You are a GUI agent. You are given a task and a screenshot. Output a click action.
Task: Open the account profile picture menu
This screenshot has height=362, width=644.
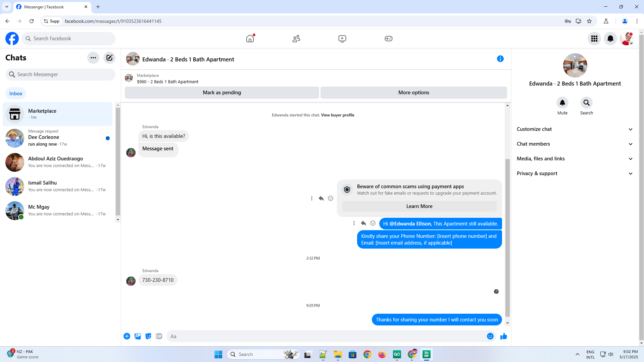[x=627, y=39]
